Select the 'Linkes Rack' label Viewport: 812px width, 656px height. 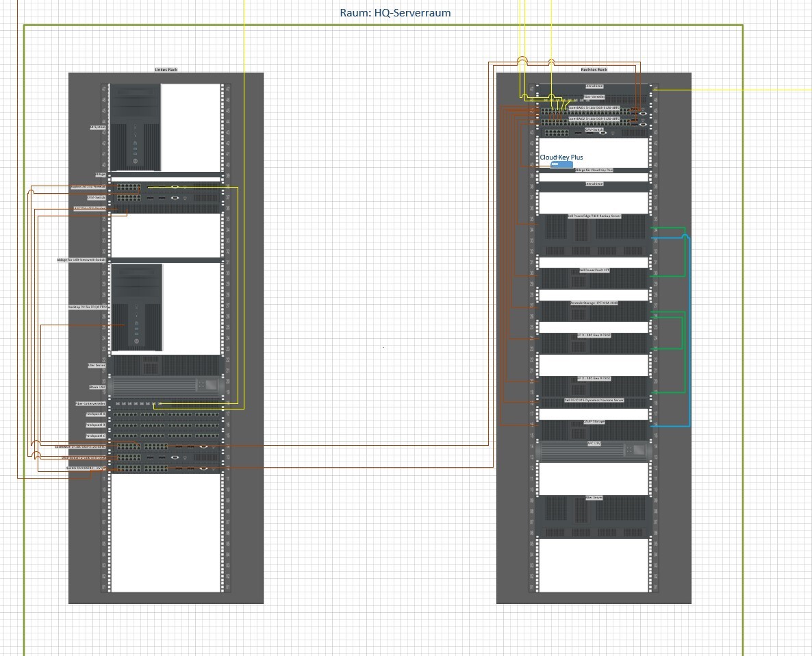pyautogui.click(x=166, y=70)
